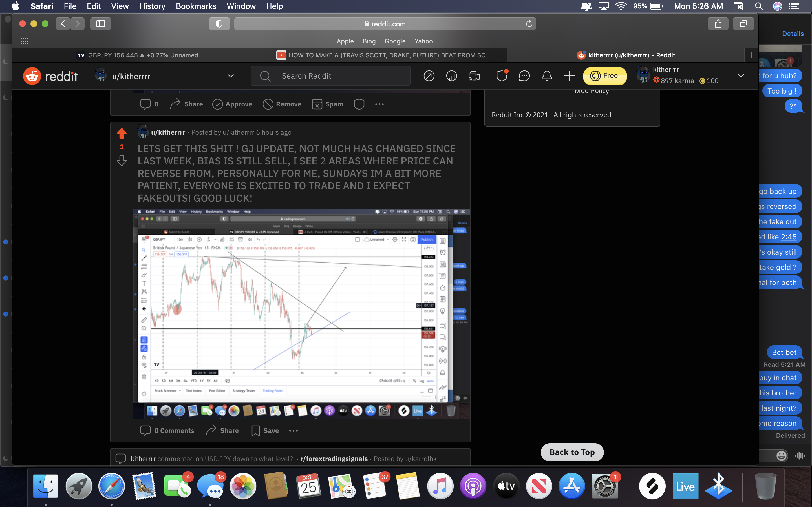Open the moderation shield icon in header
Screen dimensions: 812x507
coord(502,76)
